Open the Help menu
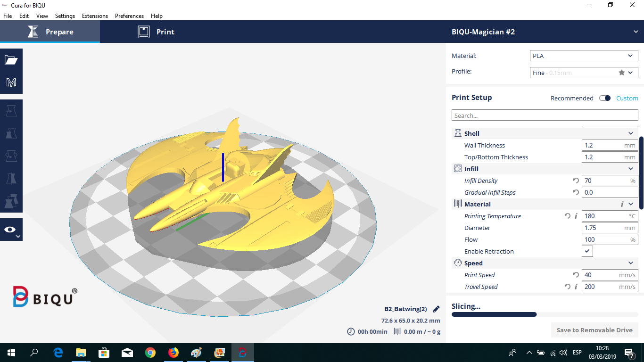 [157, 16]
